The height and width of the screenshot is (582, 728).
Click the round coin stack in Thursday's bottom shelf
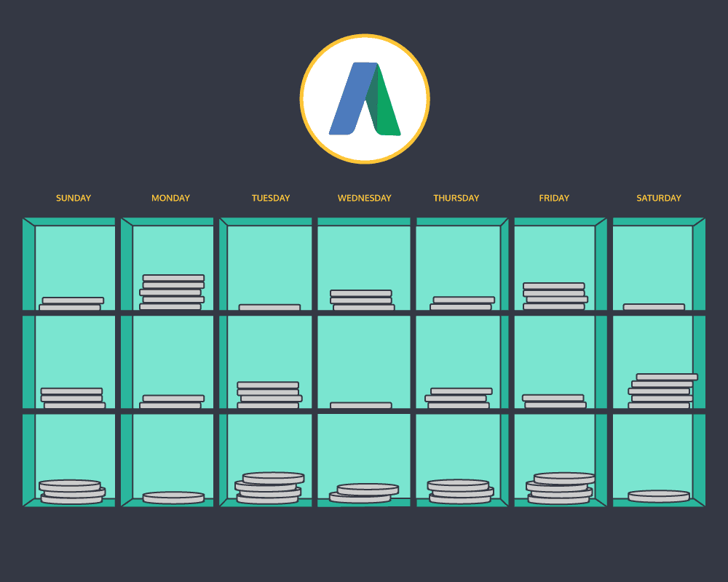coord(460,492)
